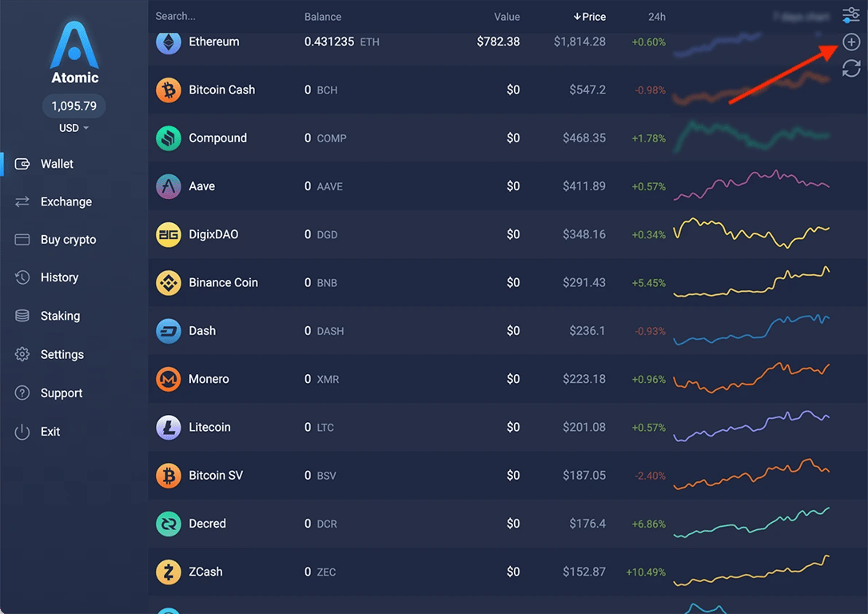Click the Compound price $468.35
The height and width of the screenshot is (614, 868).
click(584, 138)
